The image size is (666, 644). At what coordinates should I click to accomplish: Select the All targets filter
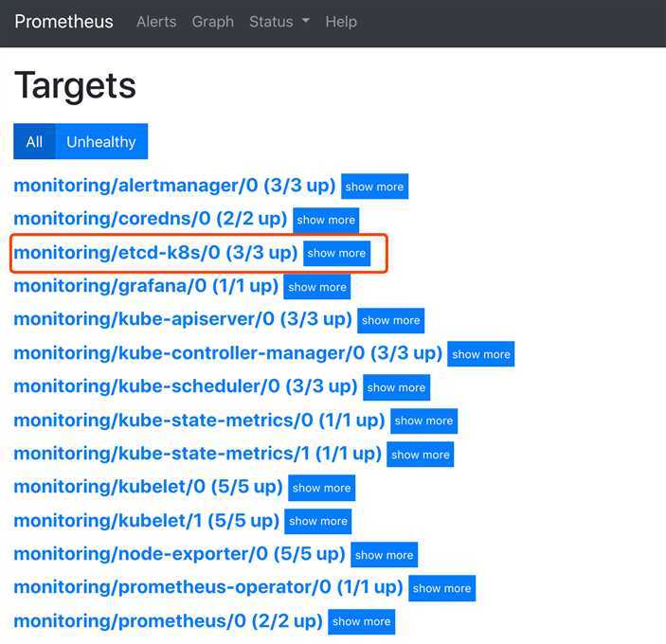click(x=34, y=141)
